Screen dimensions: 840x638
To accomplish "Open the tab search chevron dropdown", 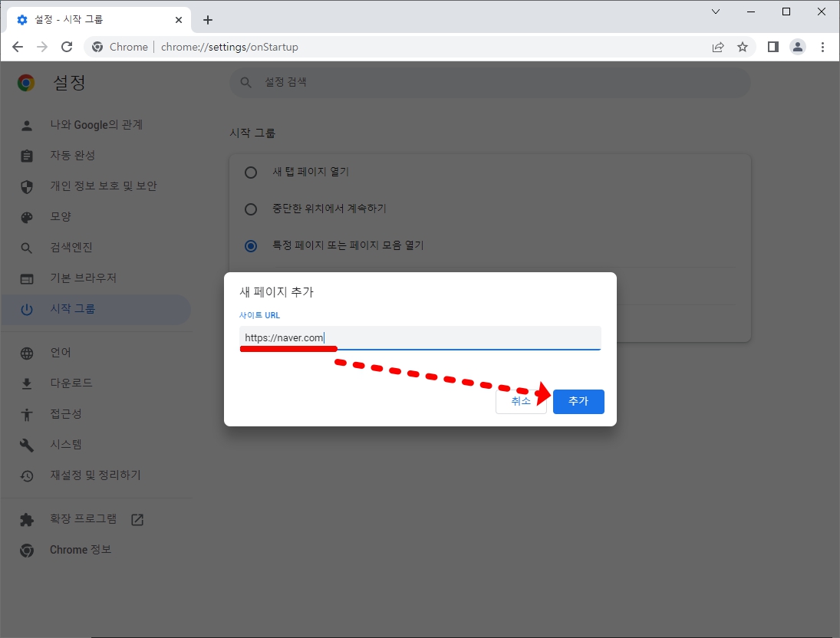I will [715, 12].
